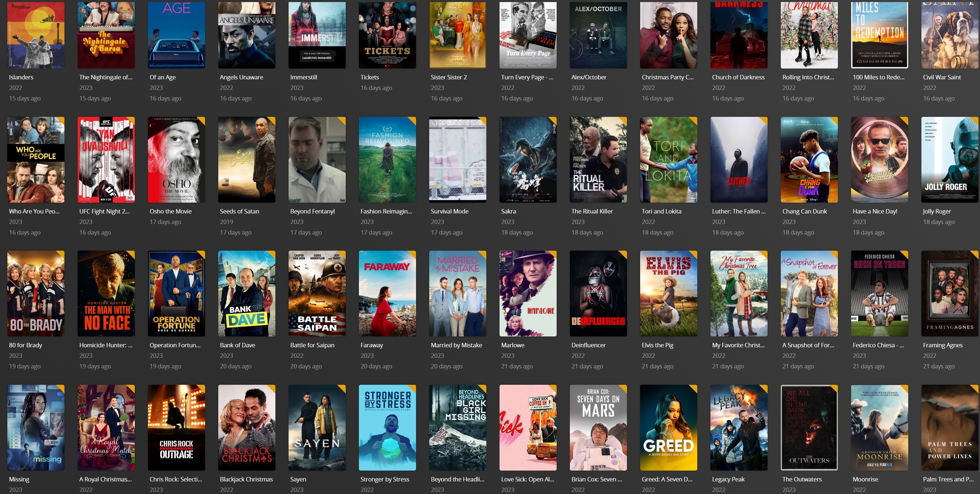Click the Moonrise poster
Screen dimensions: 980x494
(x=880, y=428)
